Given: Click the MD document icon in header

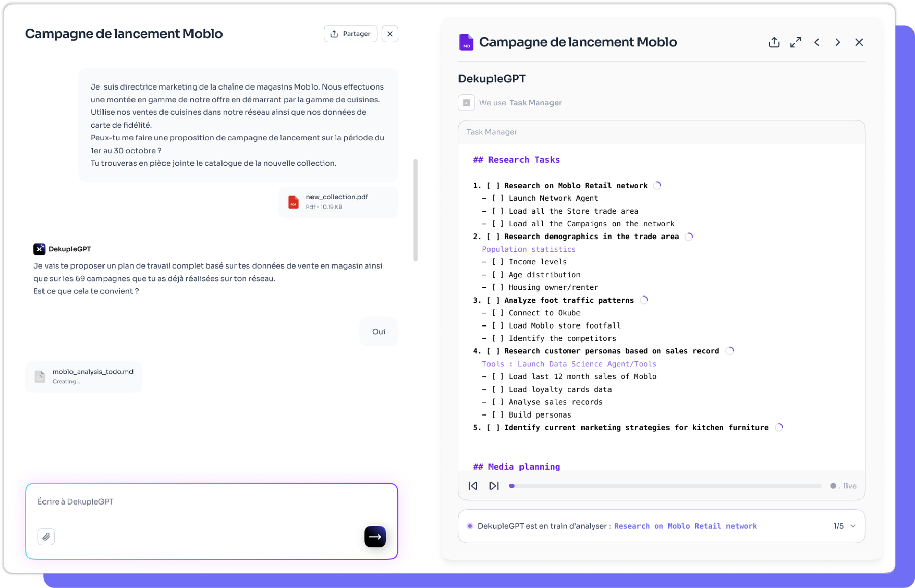Looking at the screenshot, I should point(466,42).
